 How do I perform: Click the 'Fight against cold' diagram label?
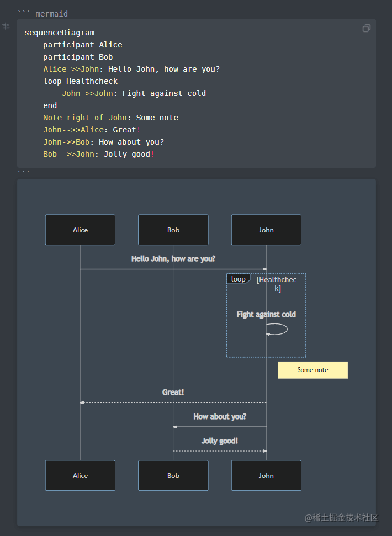(x=266, y=315)
